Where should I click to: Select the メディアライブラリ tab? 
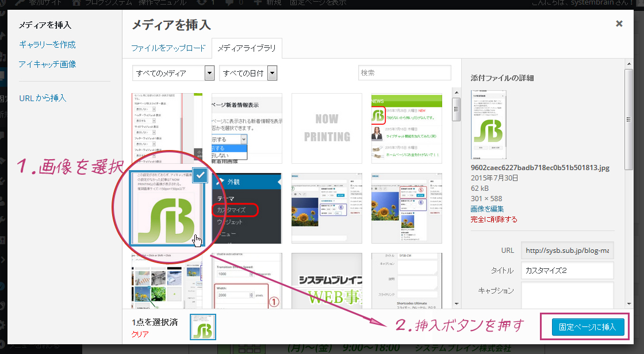(x=247, y=48)
